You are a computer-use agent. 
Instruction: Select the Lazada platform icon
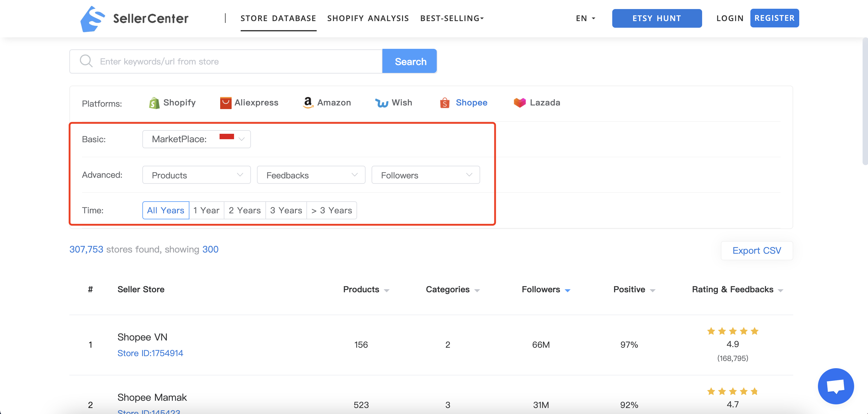tap(519, 103)
